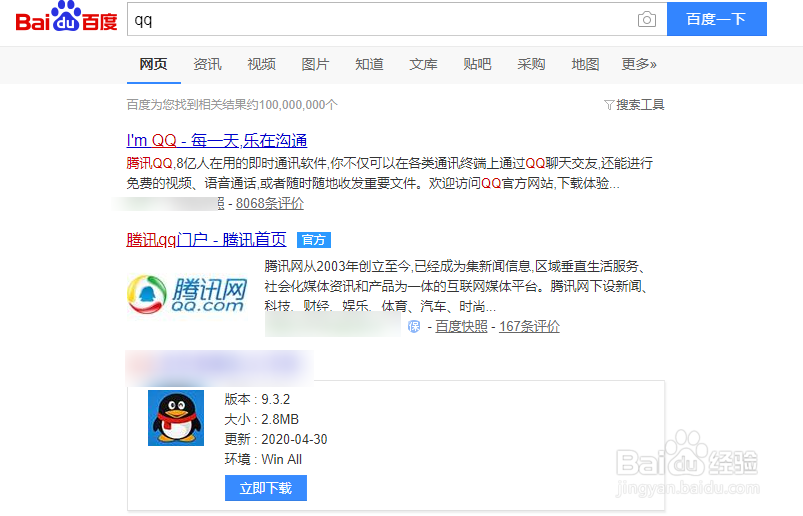This screenshot has height=516, width=803.
Task: Click the 百度一下 search button
Action: pos(716,19)
